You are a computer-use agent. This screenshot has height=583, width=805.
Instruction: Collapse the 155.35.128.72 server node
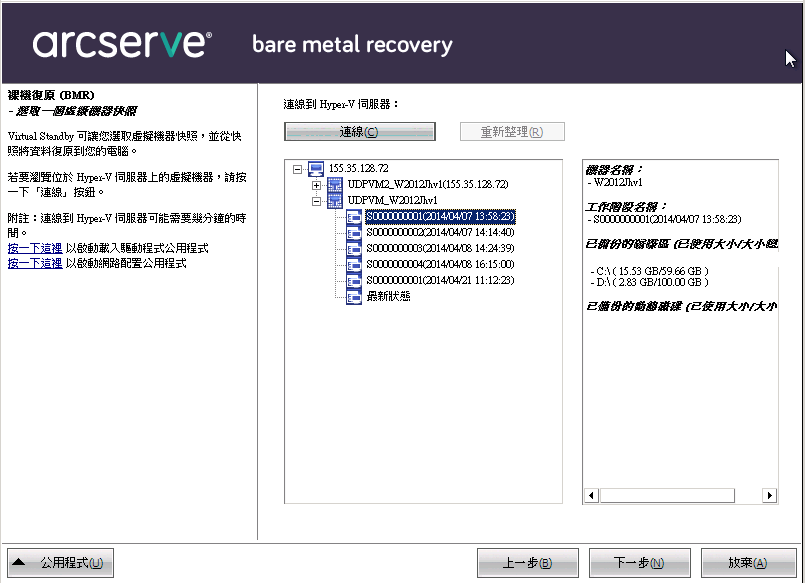coord(297,169)
